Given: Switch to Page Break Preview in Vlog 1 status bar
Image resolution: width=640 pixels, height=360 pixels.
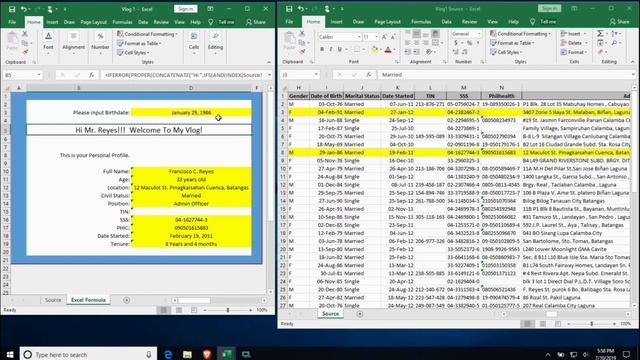Looking at the screenshot, I should click(x=194, y=310).
